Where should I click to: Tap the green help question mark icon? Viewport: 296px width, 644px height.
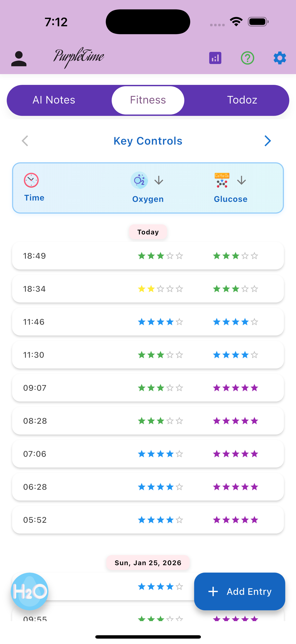[x=247, y=58]
